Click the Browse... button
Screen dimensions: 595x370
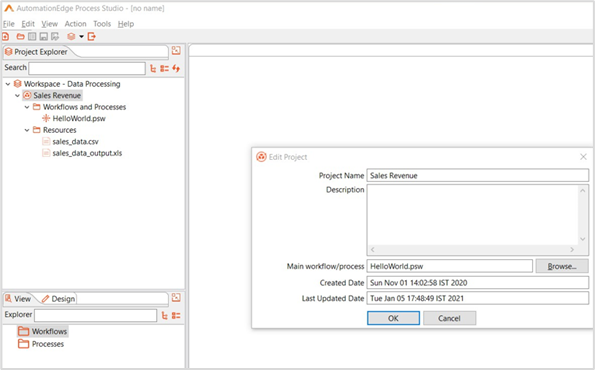pyautogui.click(x=562, y=266)
